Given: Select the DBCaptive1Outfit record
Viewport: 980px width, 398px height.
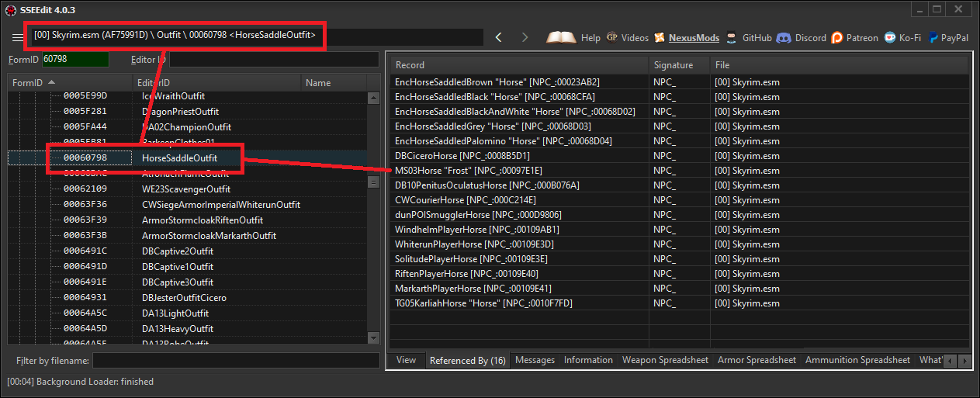Looking at the screenshot, I should click(x=187, y=266).
